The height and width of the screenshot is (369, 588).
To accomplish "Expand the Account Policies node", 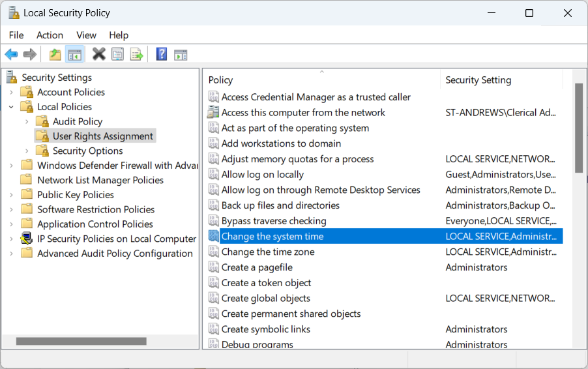I will pyautogui.click(x=11, y=93).
